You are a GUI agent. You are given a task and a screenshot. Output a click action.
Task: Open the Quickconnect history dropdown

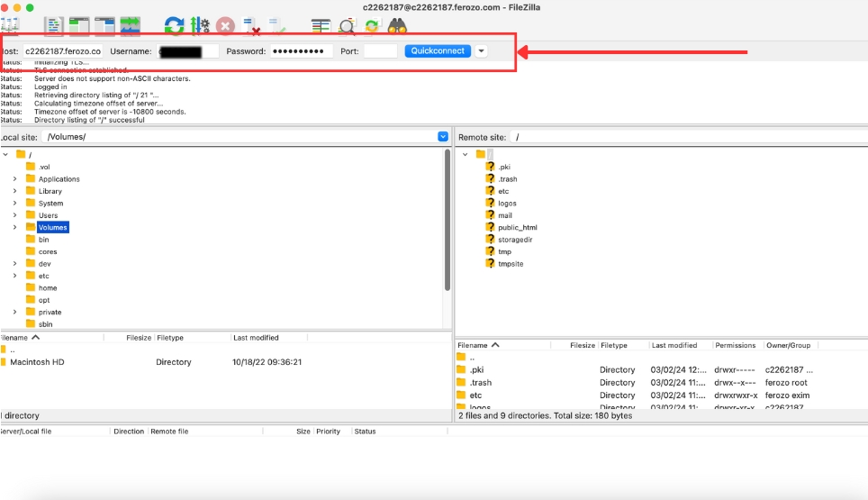[481, 51]
